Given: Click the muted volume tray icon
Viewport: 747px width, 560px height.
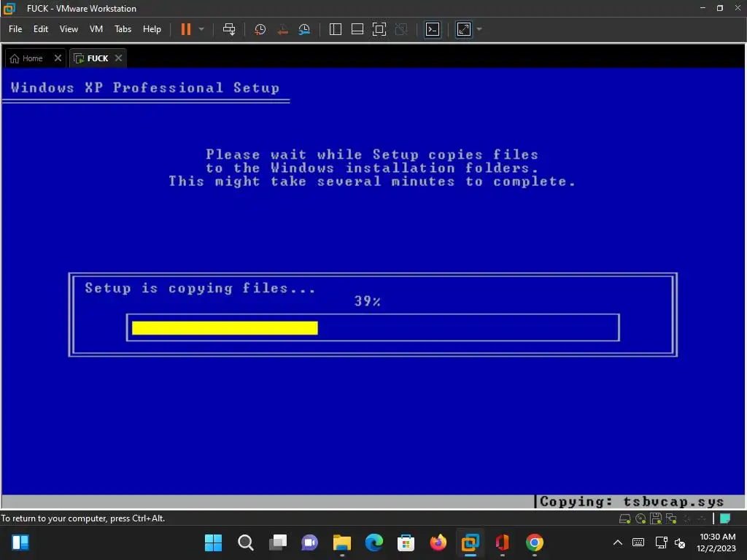Looking at the screenshot, I should coord(680,542).
